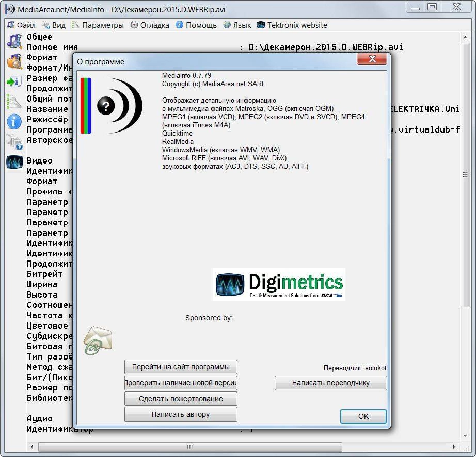Confirm the About dialog with OK
Image resolution: width=476 pixels, height=457 pixels.
coord(363,416)
